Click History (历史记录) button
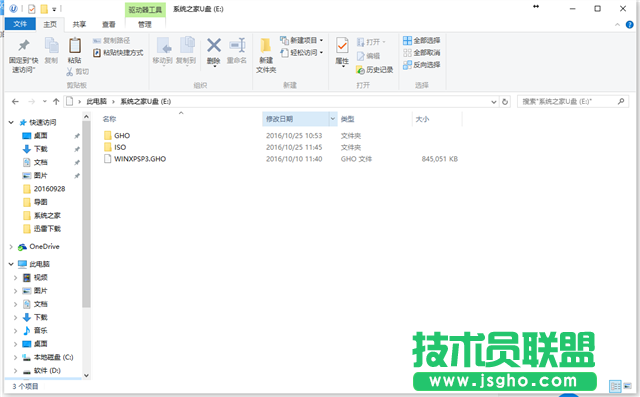The width and height of the screenshot is (640, 397). pyautogui.click(x=374, y=70)
